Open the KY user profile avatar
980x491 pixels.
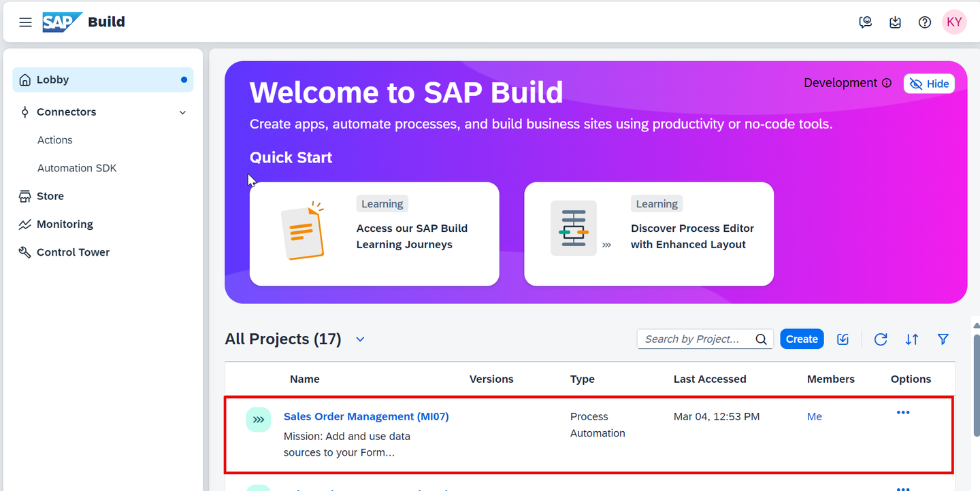click(x=954, y=22)
